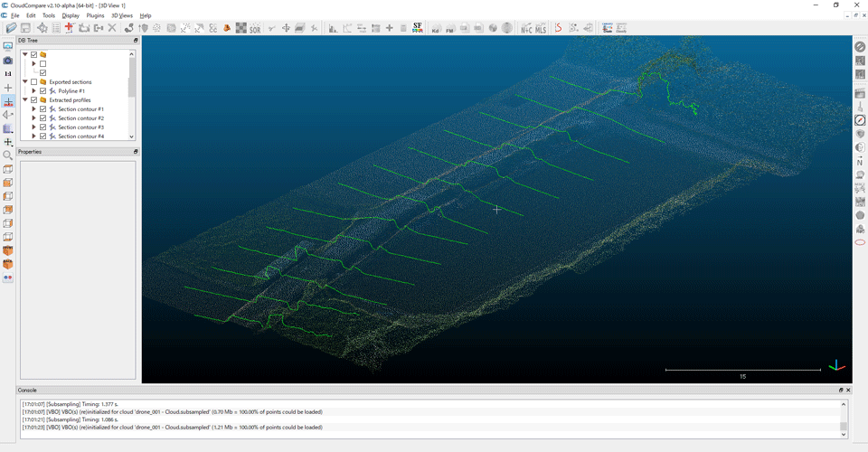Viewport: 868px width, 452px height.
Task: Open the Tools menu
Action: (49, 15)
